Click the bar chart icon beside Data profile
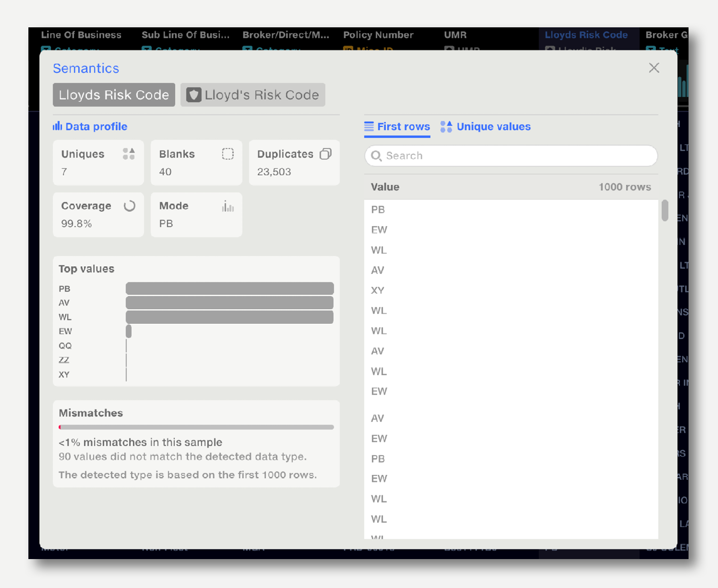Viewport: 718px width, 588px height. pyautogui.click(x=57, y=126)
